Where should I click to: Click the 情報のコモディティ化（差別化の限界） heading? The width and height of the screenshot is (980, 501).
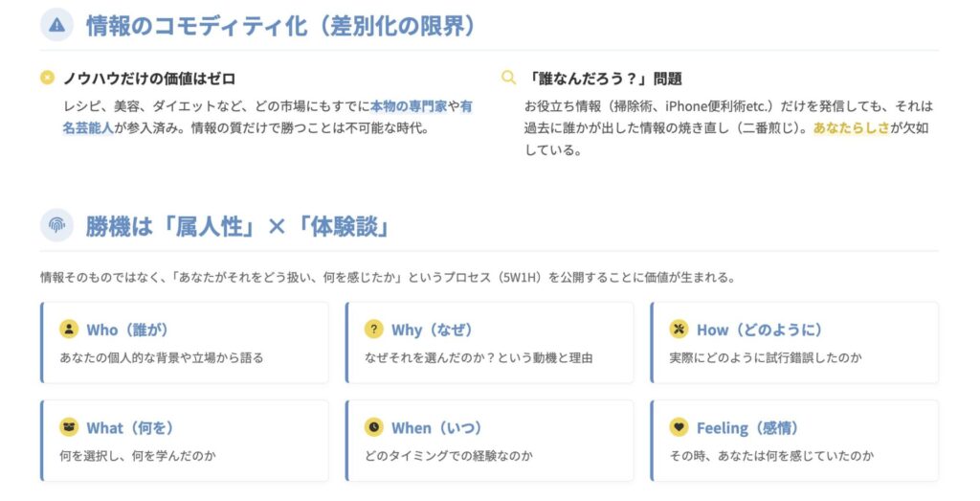(x=280, y=26)
